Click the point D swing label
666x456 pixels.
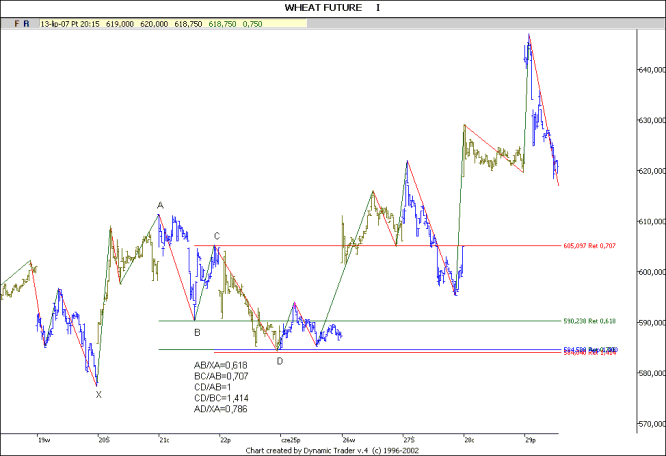(279, 361)
